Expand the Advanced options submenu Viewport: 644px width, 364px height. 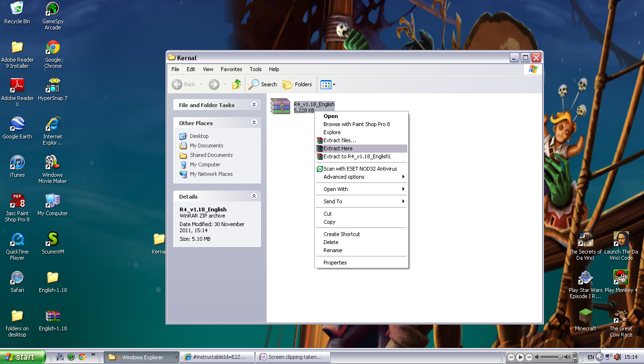[362, 177]
